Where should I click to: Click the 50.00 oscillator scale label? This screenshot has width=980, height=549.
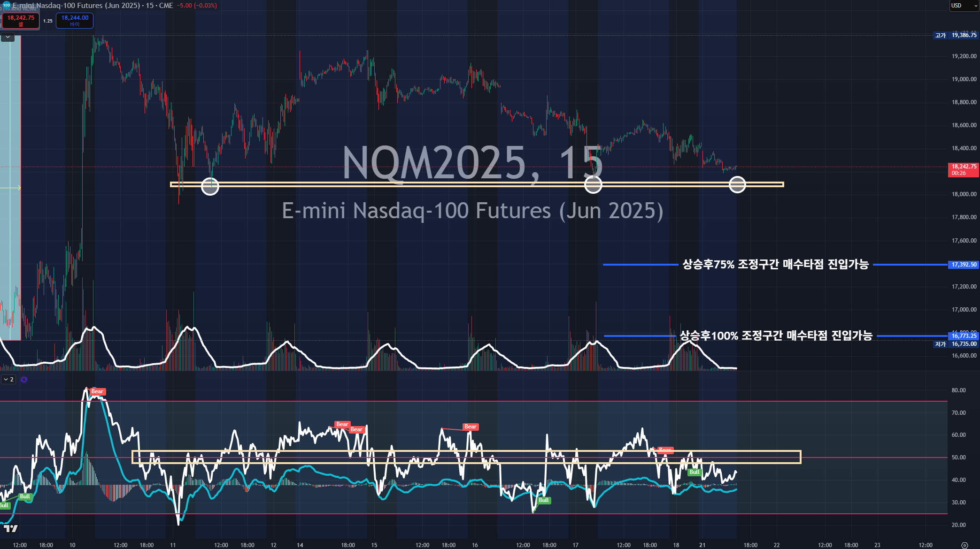(958, 457)
